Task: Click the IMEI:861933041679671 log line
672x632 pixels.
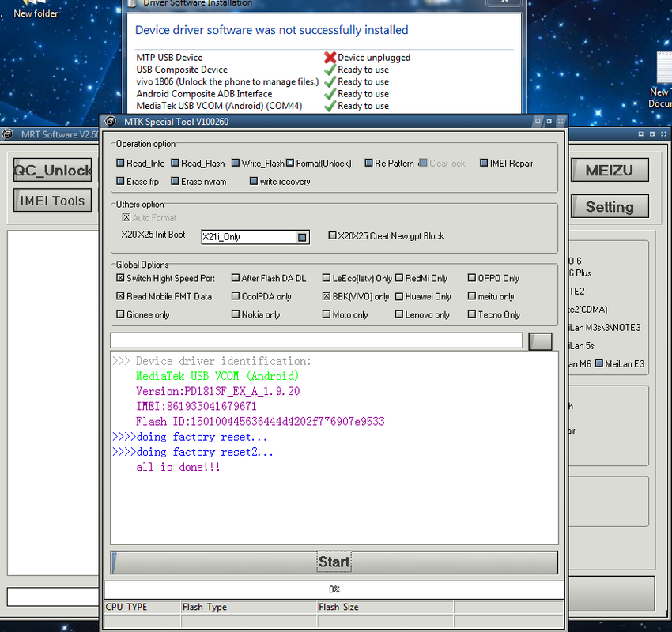Action: click(196, 406)
